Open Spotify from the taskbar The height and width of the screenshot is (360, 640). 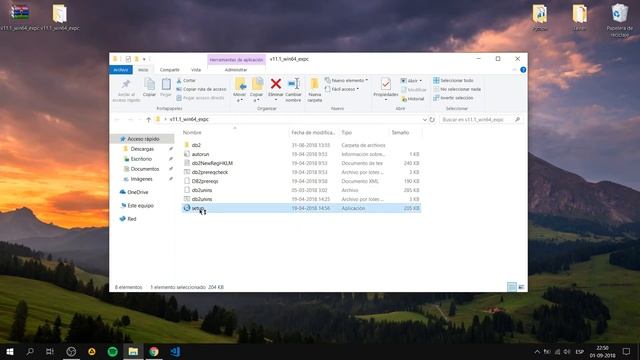coord(113,351)
